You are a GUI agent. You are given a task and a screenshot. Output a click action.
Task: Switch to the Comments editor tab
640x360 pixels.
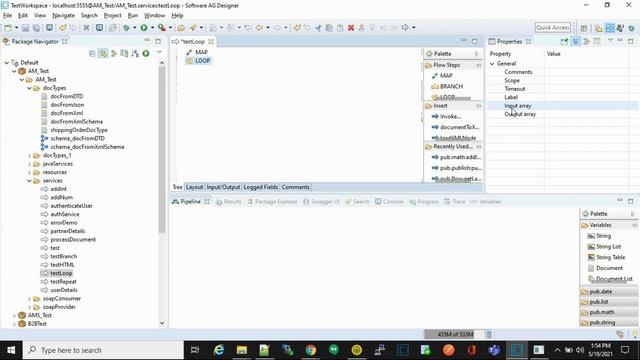coord(296,187)
